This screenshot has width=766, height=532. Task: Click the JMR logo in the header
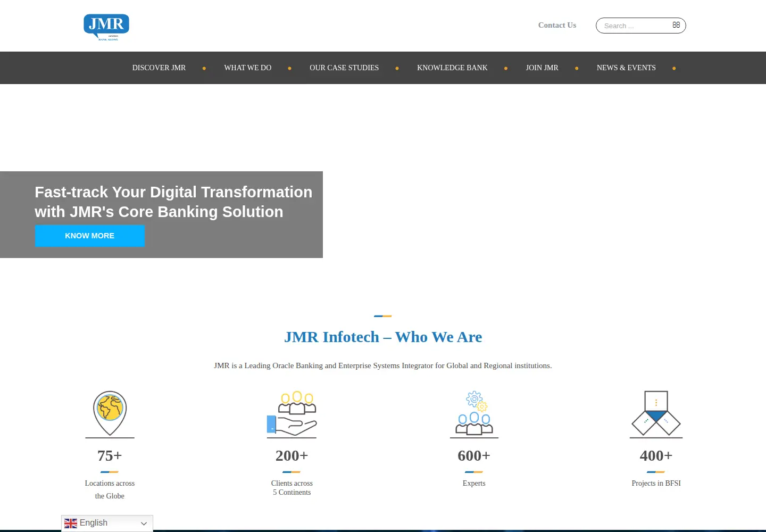106,27
